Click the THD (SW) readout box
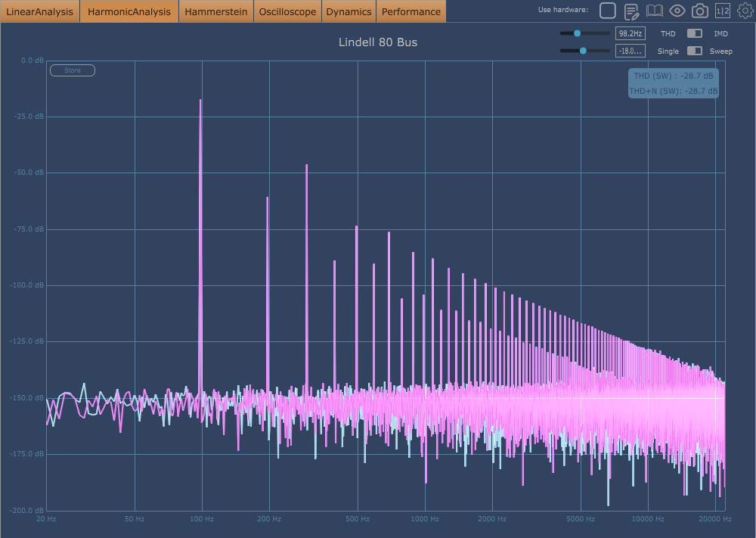This screenshot has width=756, height=538. [673, 83]
